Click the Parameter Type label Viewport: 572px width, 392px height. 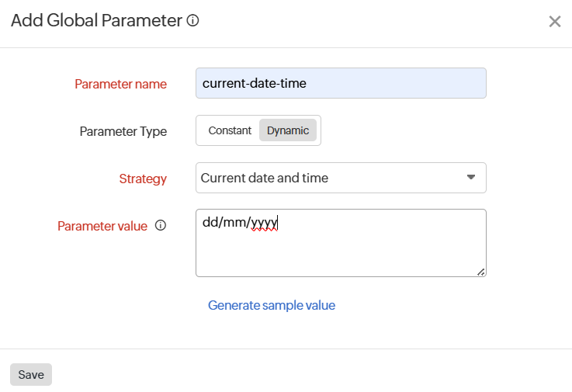(x=123, y=131)
